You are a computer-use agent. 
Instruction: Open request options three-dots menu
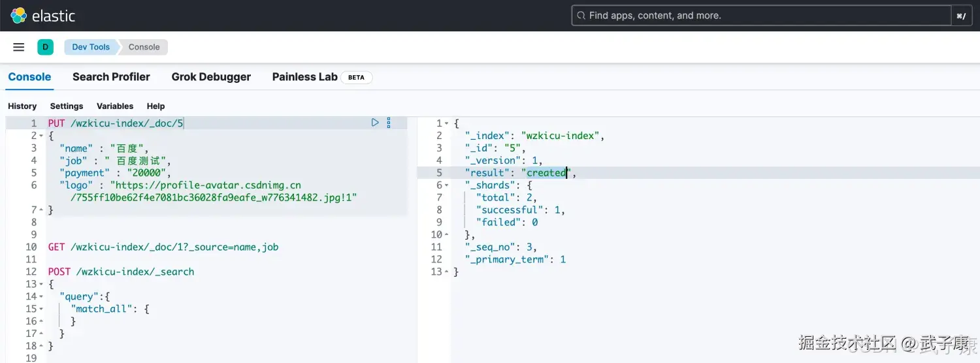point(389,122)
